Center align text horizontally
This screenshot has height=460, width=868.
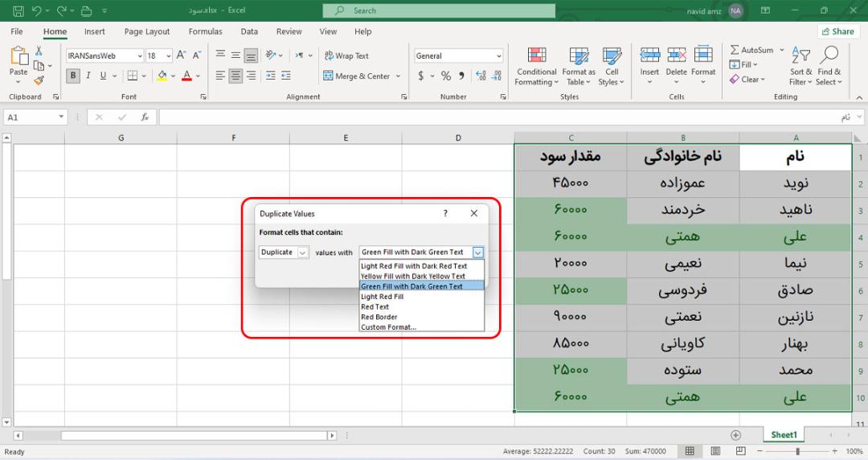tap(235, 76)
